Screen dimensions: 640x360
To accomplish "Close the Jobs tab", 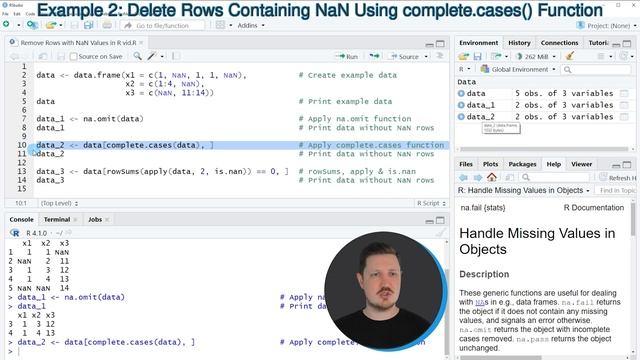I will click(x=107, y=220).
